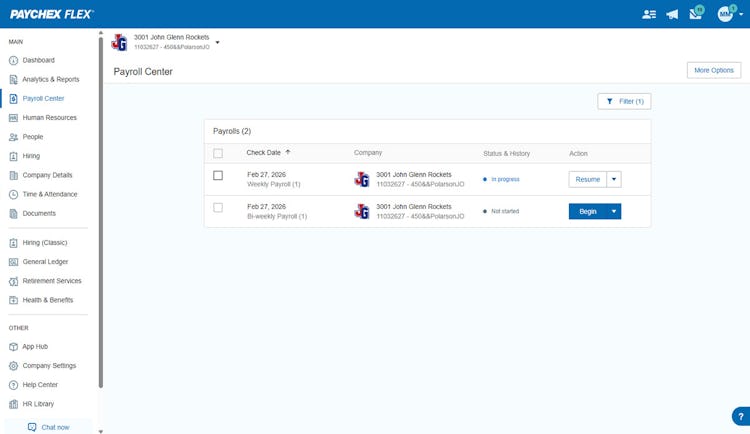Check the Bi-weekly Payroll row checkbox

click(218, 208)
